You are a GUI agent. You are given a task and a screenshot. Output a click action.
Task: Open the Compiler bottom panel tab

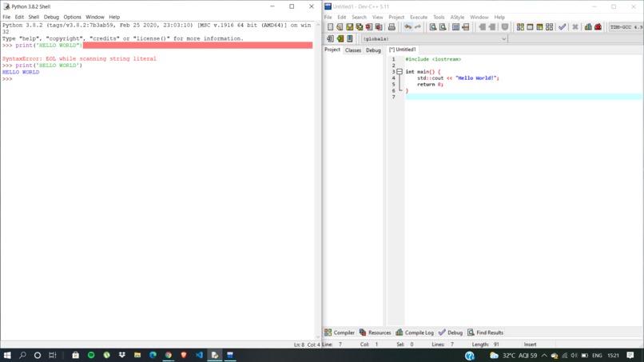(x=340, y=332)
